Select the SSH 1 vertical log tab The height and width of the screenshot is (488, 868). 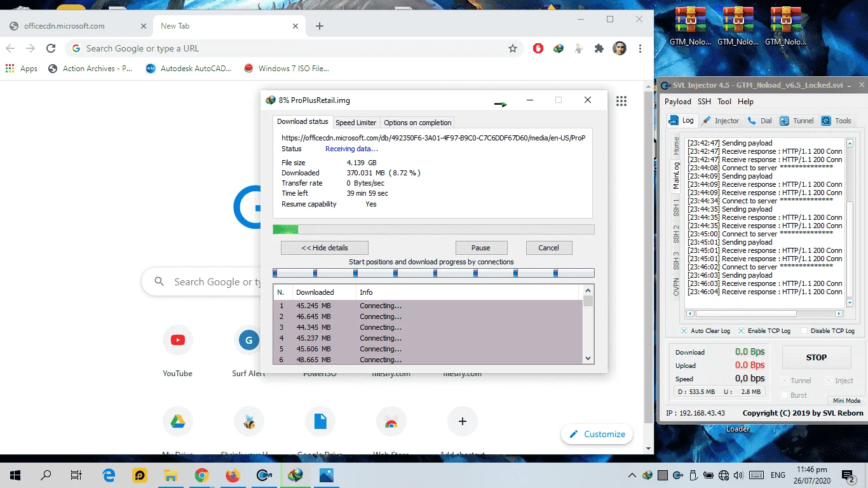676,207
